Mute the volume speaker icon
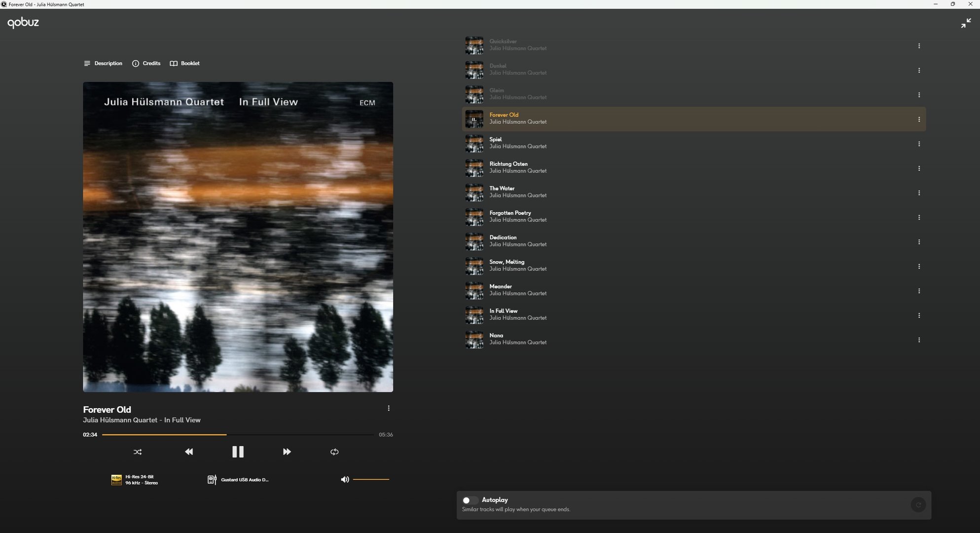 (x=345, y=479)
